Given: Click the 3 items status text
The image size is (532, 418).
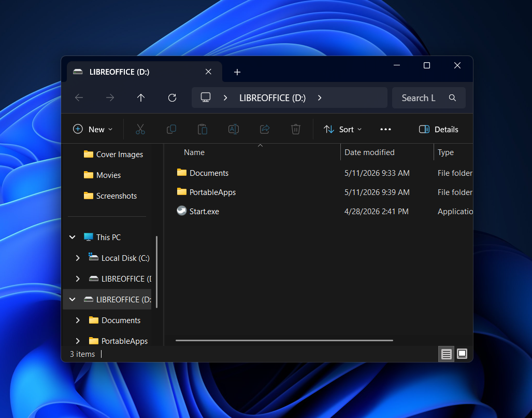Looking at the screenshot, I should (x=82, y=354).
